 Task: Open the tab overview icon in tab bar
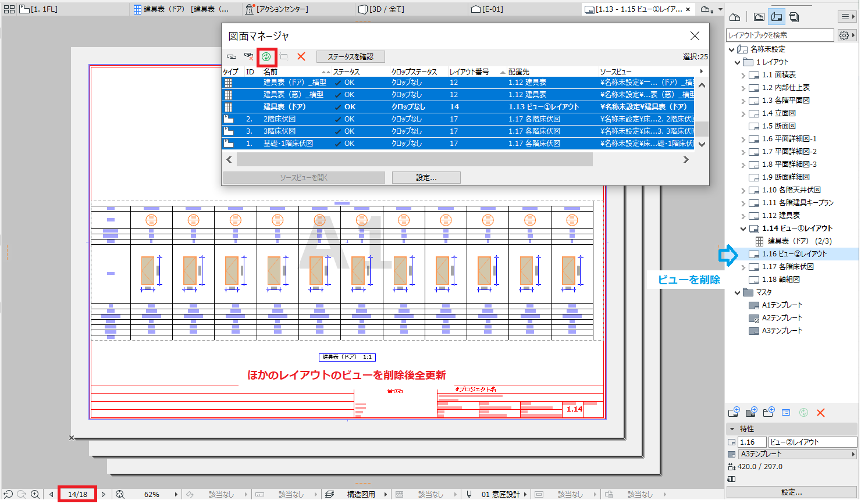pyautogui.click(x=9, y=9)
